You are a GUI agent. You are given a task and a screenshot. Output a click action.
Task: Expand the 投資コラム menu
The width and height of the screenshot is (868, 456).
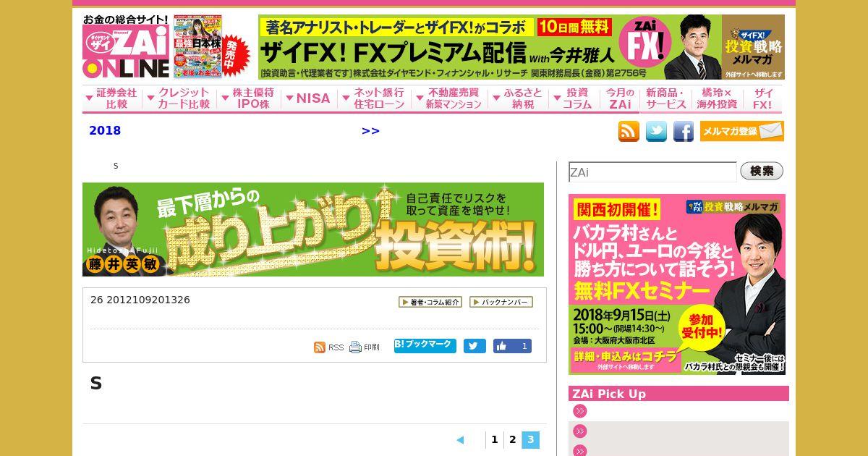point(574,98)
